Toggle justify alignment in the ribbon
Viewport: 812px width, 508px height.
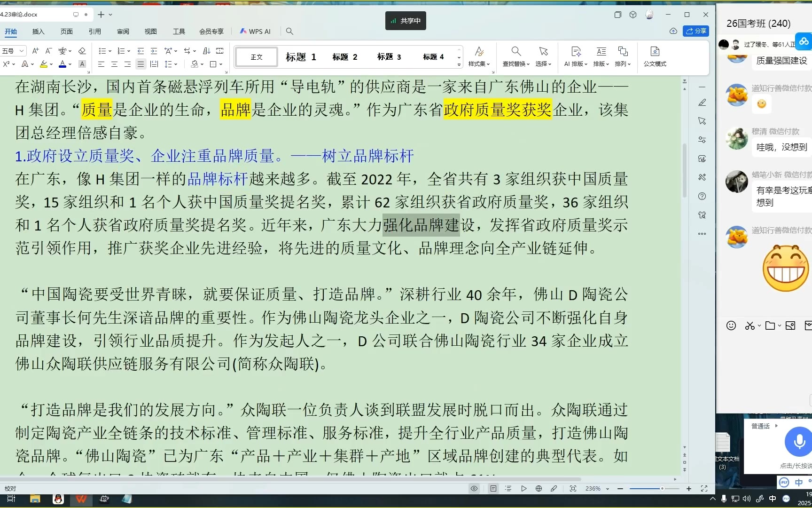point(141,64)
